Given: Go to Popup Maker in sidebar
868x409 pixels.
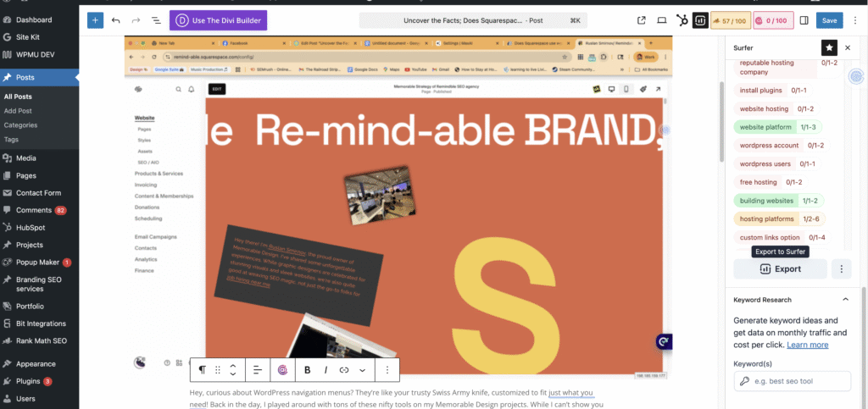Looking at the screenshot, I should [37, 263].
